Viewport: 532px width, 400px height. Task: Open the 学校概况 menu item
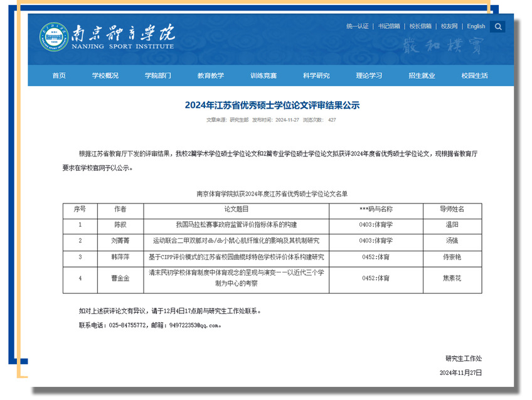(105, 76)
